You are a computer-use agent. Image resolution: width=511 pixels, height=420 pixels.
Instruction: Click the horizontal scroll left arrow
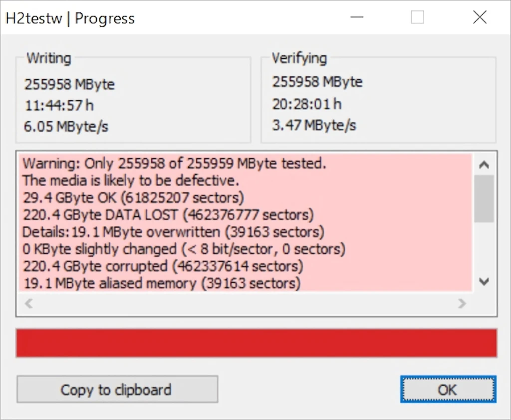pos(28,304)
